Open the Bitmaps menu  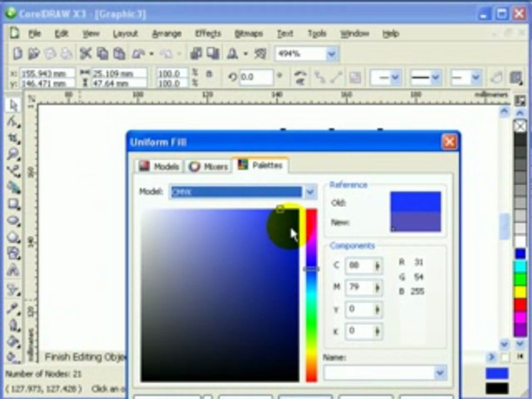pyautogui.click(x=249, y=34)
